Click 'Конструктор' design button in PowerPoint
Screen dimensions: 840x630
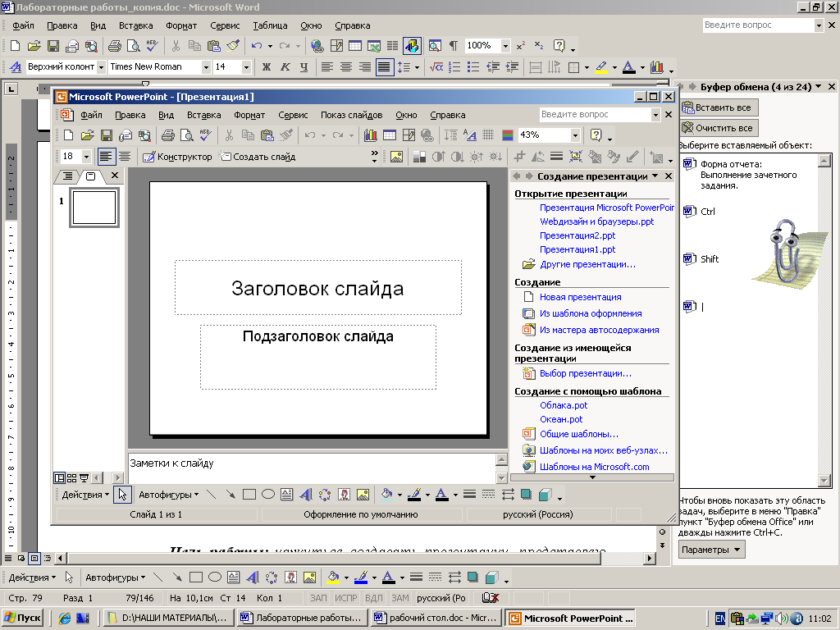tap(177, 157)
